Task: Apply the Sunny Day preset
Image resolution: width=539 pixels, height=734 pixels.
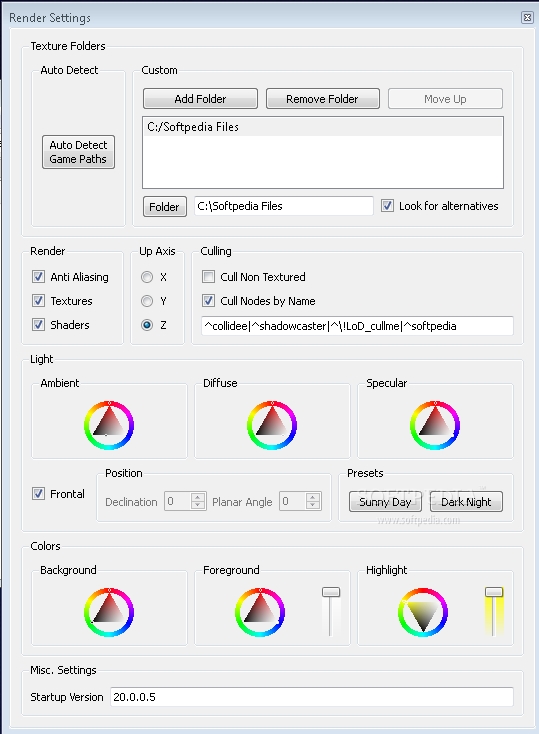Action: tap(385, 502)
